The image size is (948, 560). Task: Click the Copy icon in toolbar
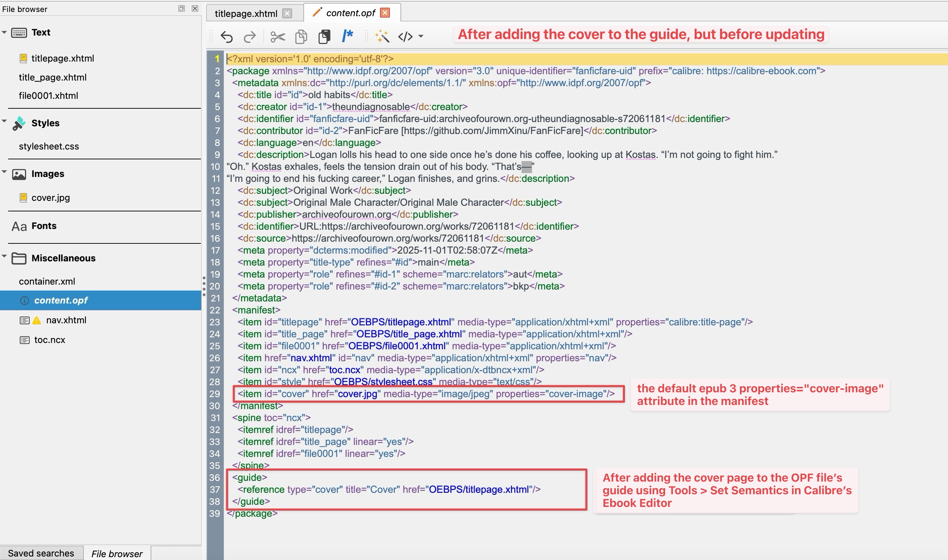pos(301,37)
